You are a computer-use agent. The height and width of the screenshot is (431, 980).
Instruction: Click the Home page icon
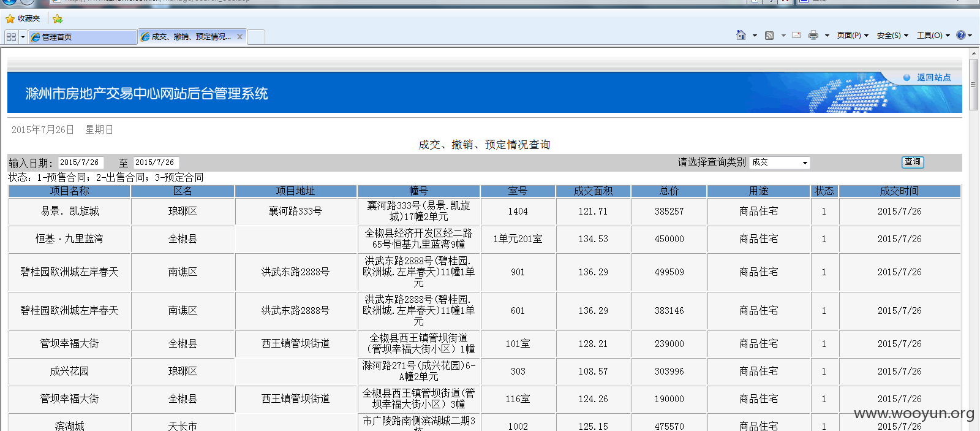point(741,35)
